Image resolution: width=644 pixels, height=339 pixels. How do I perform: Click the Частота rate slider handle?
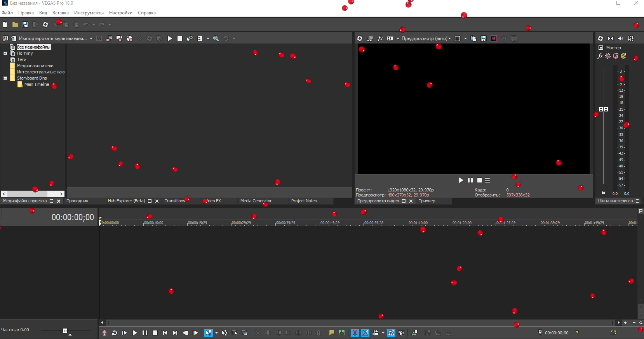click(x=65, y=330)
